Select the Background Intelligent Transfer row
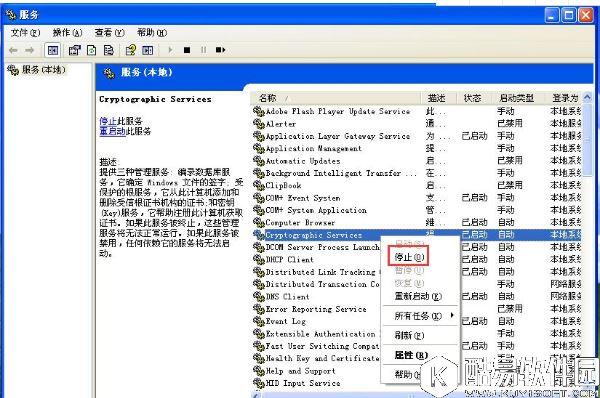The width and height of the screenshot is (600, 398). coord(416,173)
